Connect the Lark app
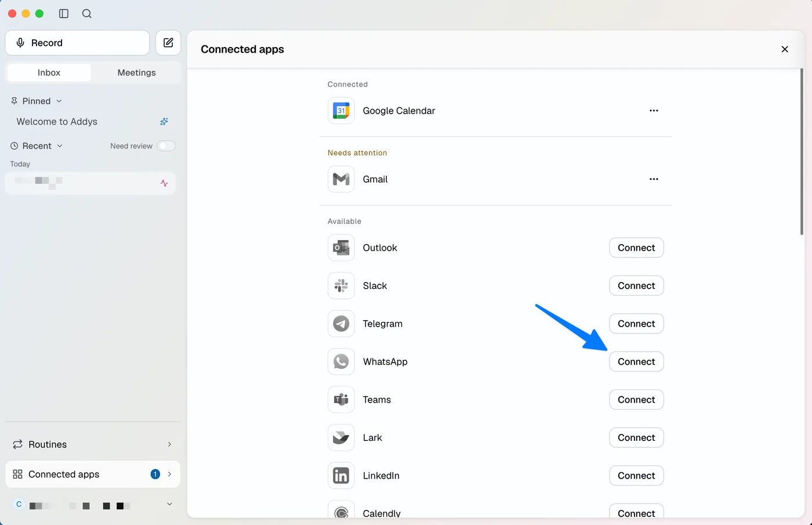812x525 pixels. tap(636, 437)
